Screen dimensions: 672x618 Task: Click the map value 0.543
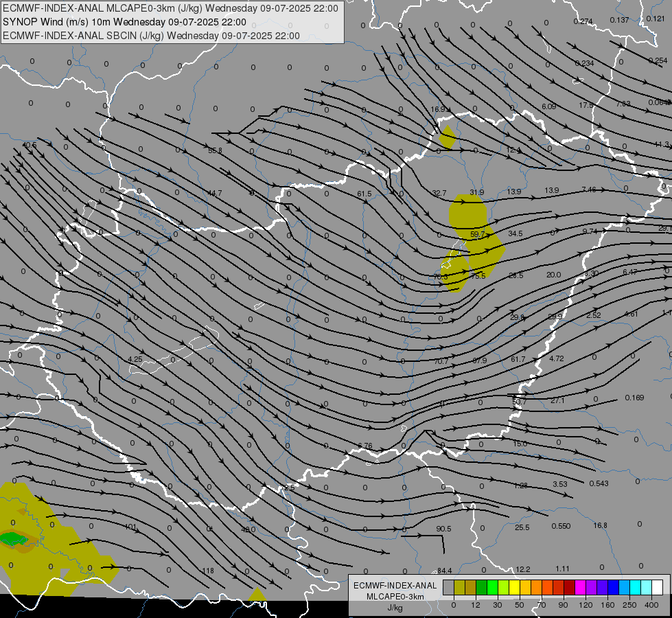click(x=599, y=483)
